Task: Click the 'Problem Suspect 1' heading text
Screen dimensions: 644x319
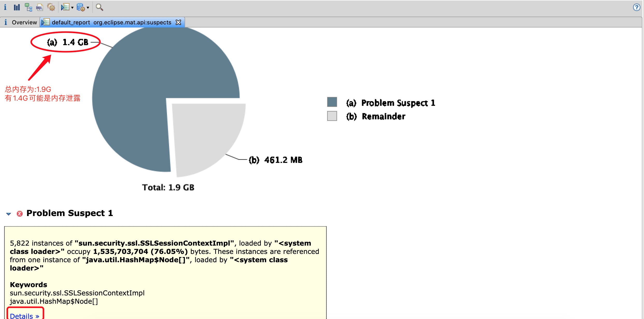Action: coord(70,213)
